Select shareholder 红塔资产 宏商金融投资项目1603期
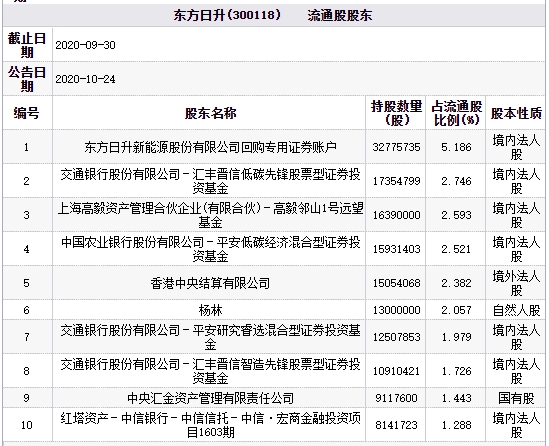 (x=210, y=425)
